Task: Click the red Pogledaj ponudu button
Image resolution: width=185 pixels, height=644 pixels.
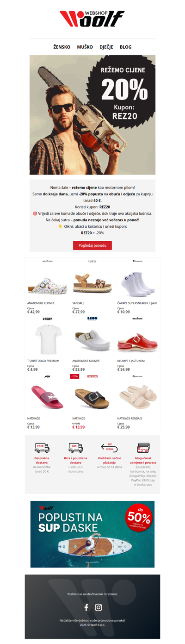Action: point(92,245)
